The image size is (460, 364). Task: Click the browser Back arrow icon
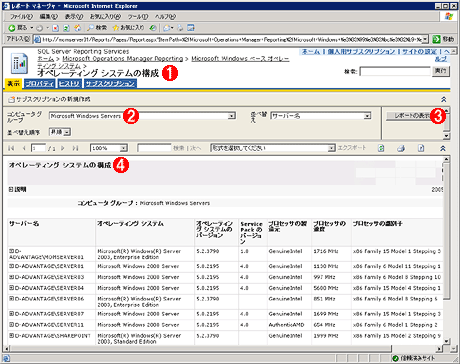click(x=12, y=28)
